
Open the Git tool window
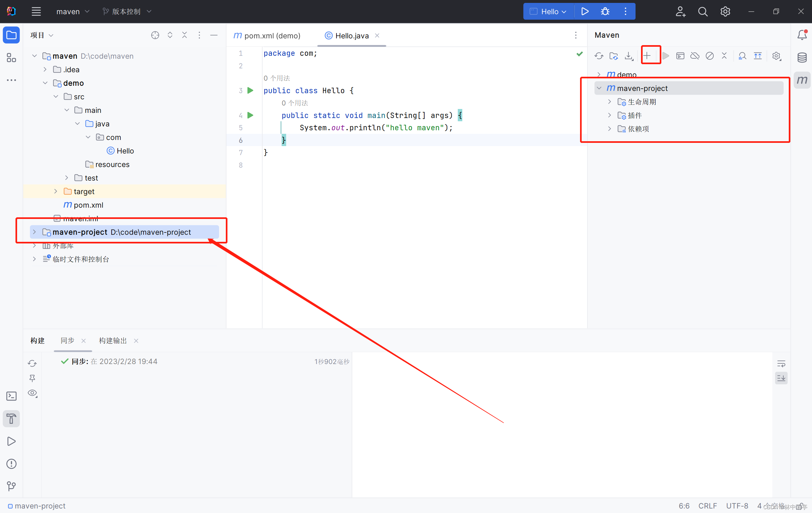[x=12, y=486]
